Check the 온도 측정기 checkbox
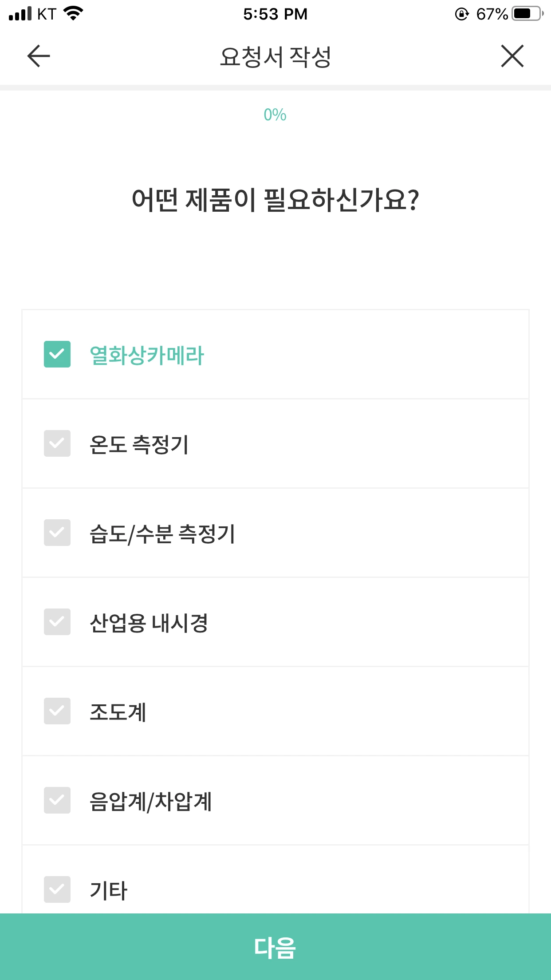Viewport: 551px width, 980px height. [57, 443]
